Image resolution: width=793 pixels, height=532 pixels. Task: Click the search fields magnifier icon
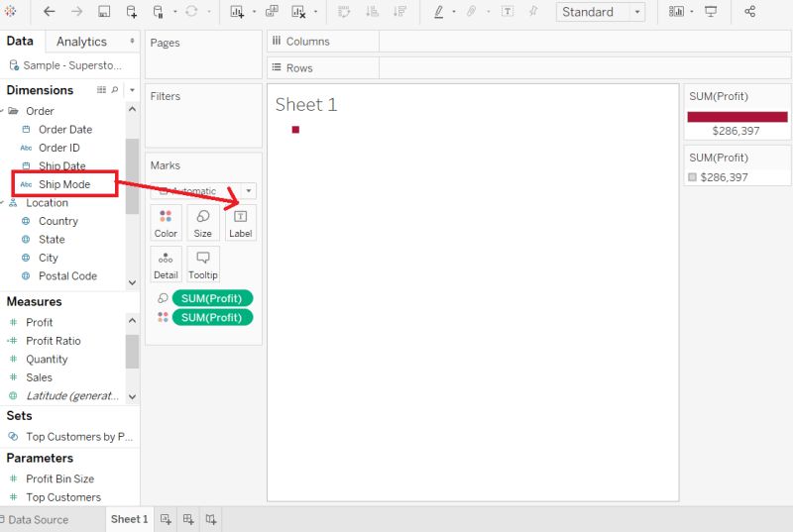[x=115, y=90]
